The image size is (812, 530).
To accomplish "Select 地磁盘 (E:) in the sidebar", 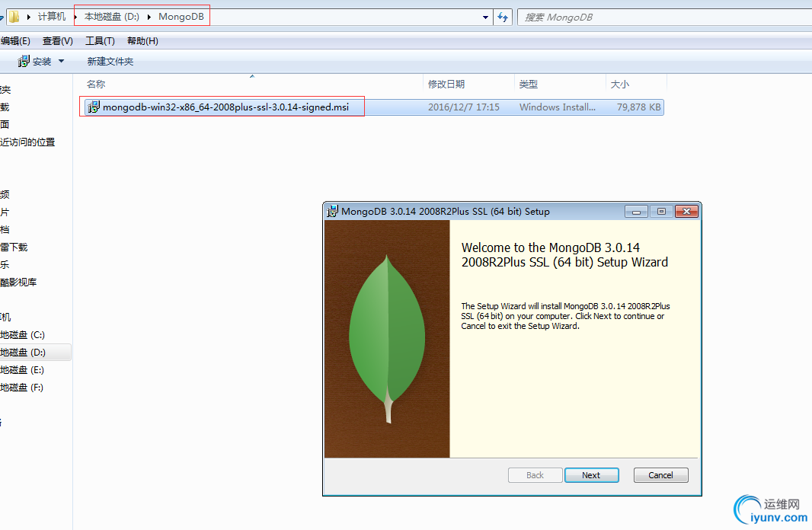I will pos(22,370).
